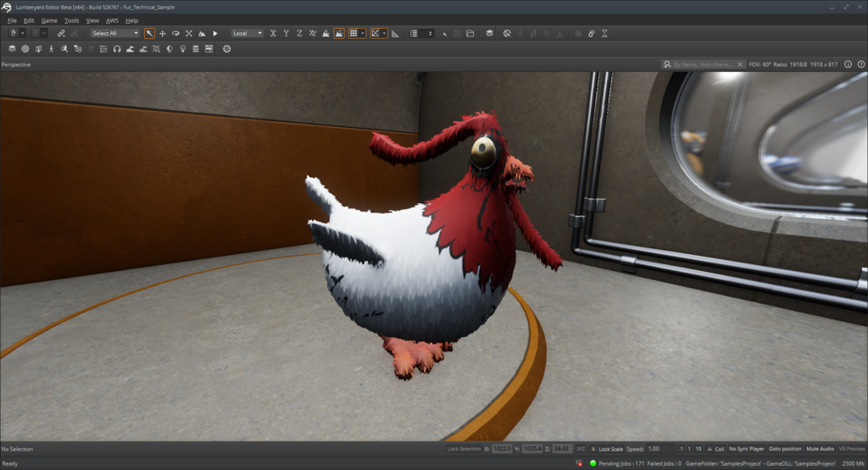The image size is (868, 470).
Task: Open the Edit menu
Action: [29, 20]
